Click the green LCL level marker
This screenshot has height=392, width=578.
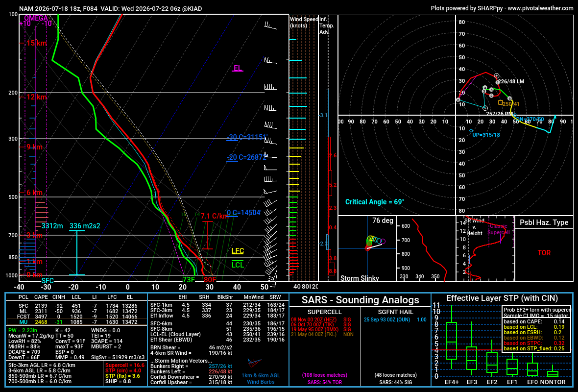point(238,265)
